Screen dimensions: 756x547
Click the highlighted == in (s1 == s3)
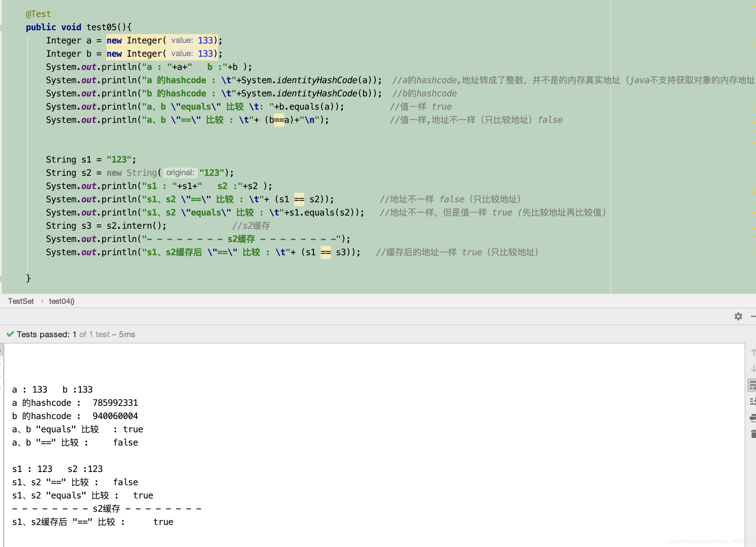(x=326, y=252)
